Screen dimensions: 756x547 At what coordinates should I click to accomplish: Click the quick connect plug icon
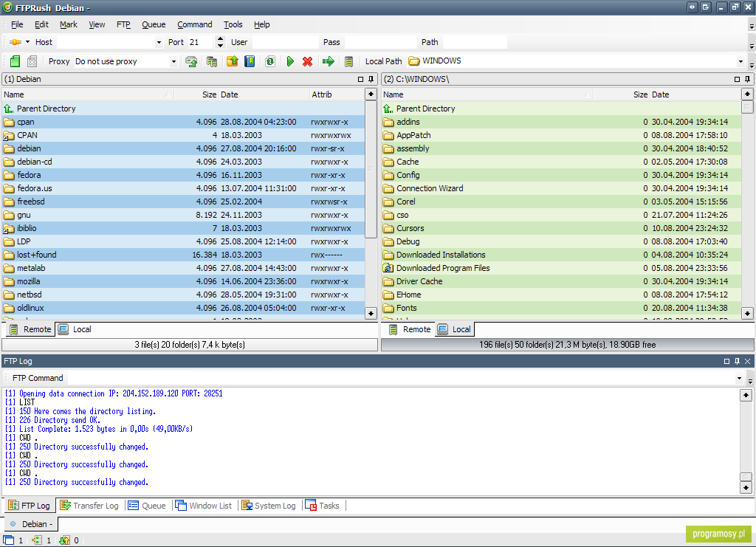tap(15, 42)
